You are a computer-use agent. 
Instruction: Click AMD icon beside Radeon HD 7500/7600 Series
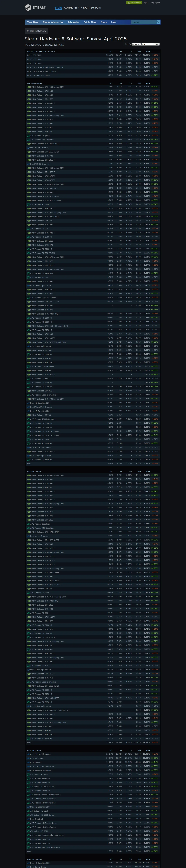pyautogui.click(x=28, y=847)
